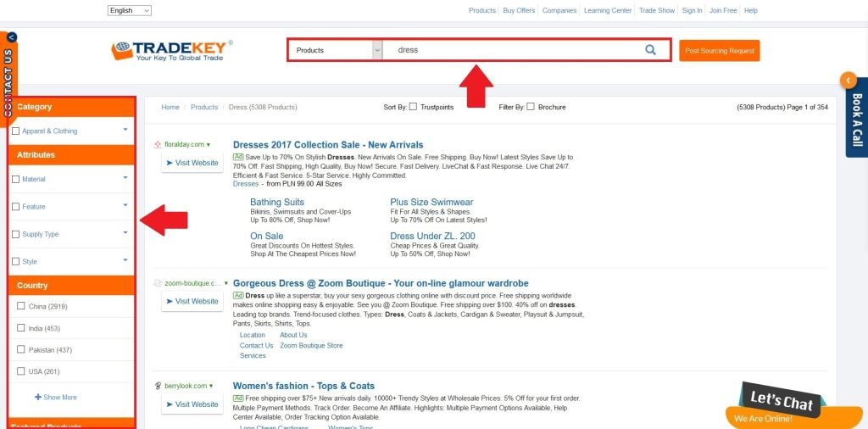Open the English language dropdown
Image resolution: width=868 pixels, height=429 pixels.
click(130, 10)
